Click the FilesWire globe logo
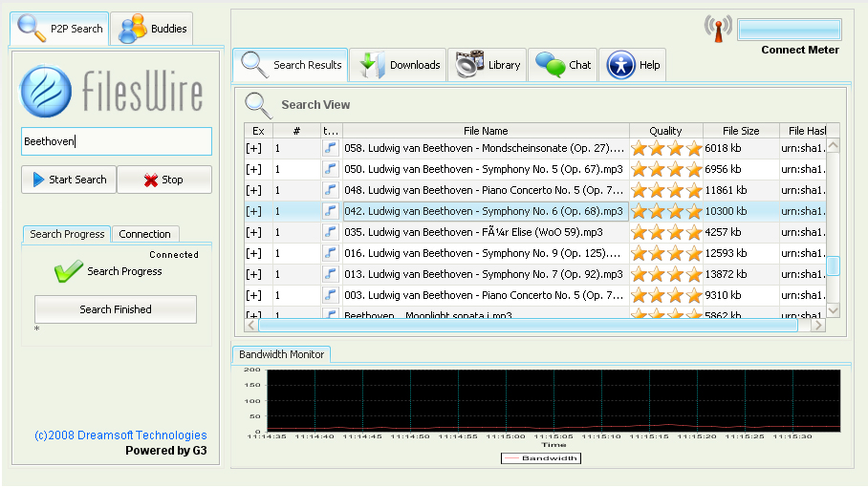Screen dimensions: 868x488 (45, 92)
